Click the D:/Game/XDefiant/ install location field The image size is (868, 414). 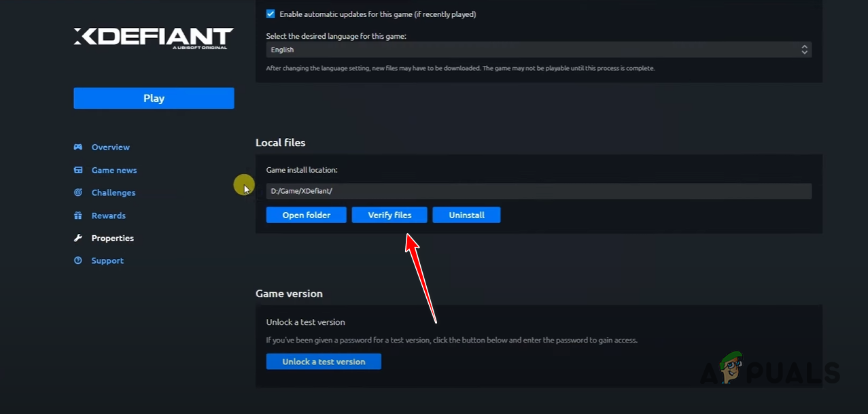click(538, 191)
